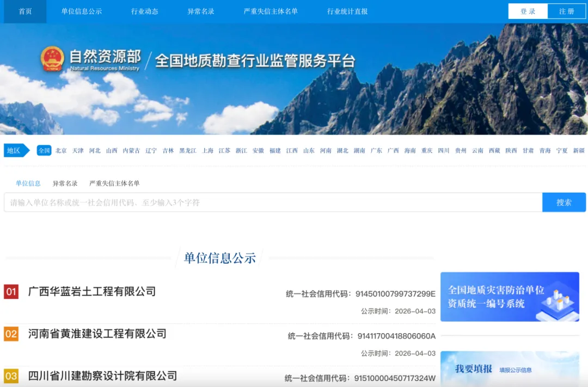588x387 pixels.
Task: Open 广西华蓝岩土工程有限公司 company entry
Action: [x=92, y=292]
